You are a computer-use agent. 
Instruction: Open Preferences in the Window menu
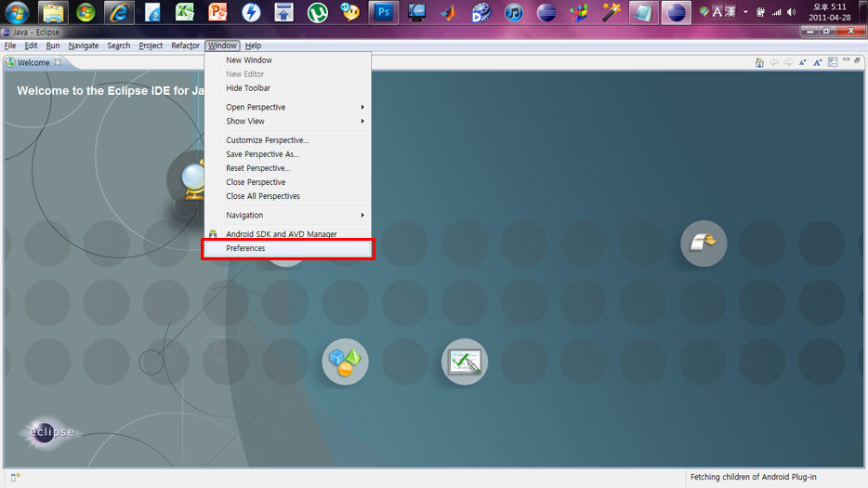(288, 248)
